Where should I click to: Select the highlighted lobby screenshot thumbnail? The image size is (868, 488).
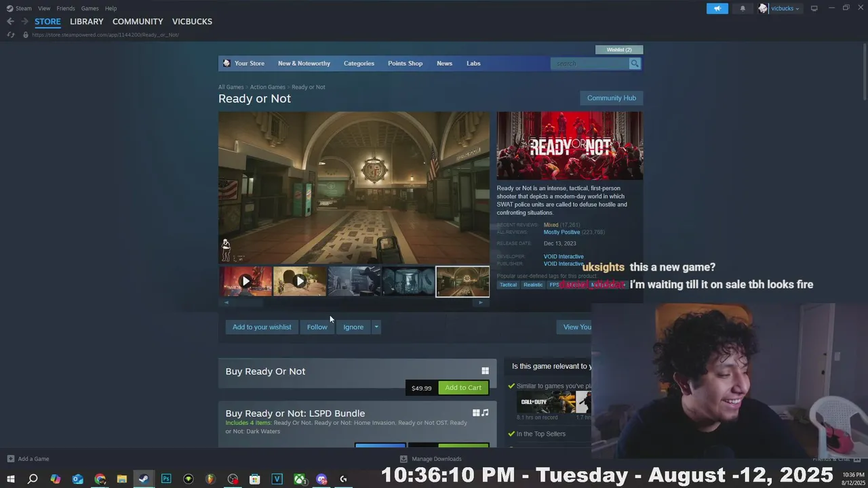click(462, 281)
